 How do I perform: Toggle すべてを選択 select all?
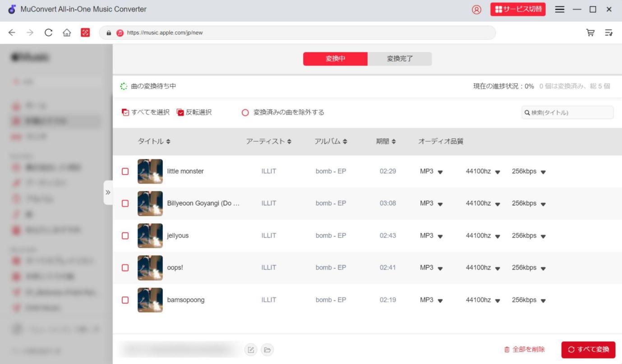coord(146,112)
